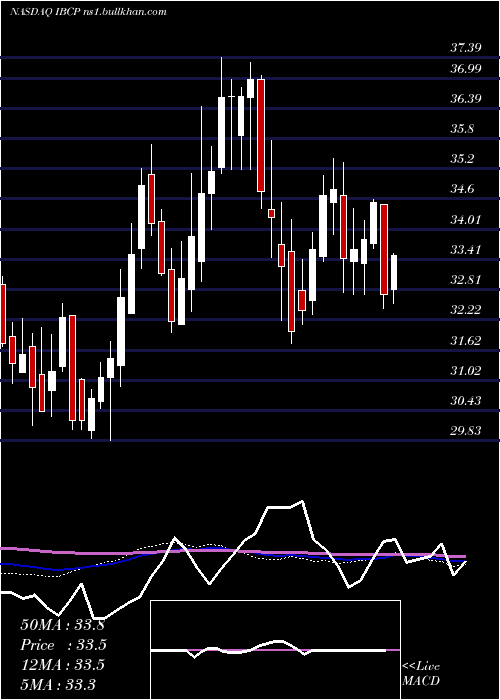Click the 32.22 price level label
This screenshot has height=700, width=500.
coord(465,309)
